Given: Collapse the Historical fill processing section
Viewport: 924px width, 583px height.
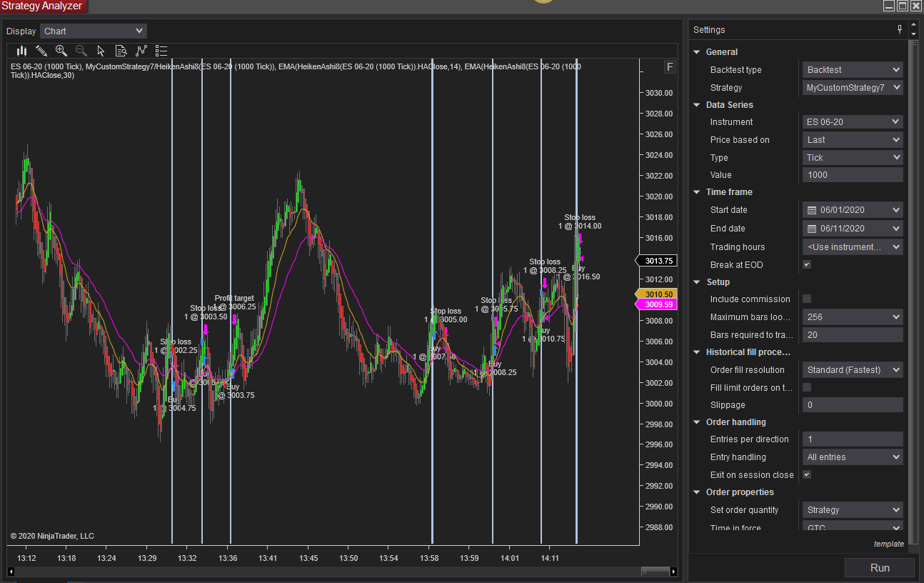Looking at the screenshot, I should pyautogui.click(x=697, y=352).
